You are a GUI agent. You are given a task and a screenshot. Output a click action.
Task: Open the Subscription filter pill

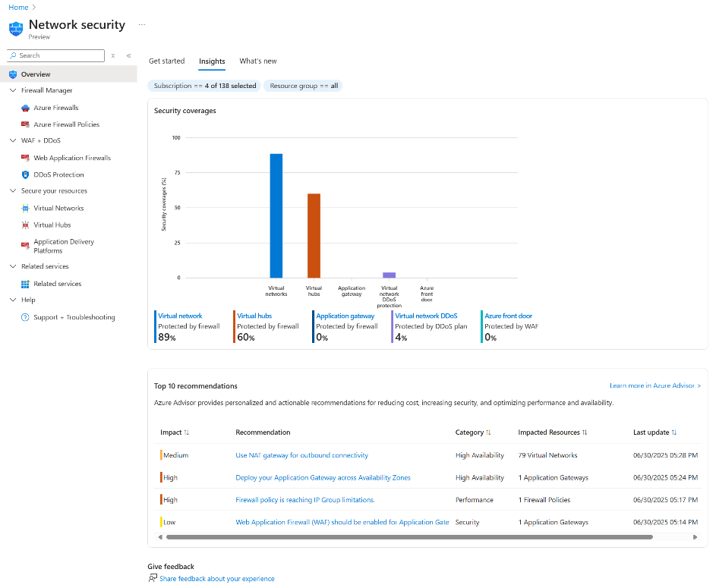coord(204,86)
